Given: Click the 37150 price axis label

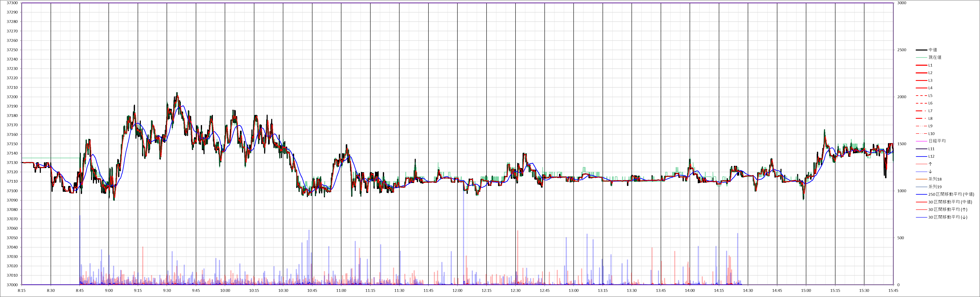Looking at the screenshot, I should coord(12,144).
